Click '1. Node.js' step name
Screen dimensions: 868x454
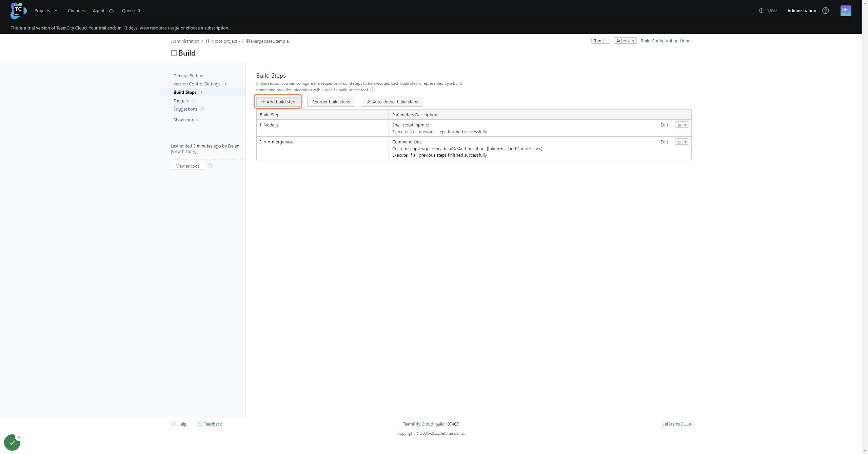pos(269,125)
